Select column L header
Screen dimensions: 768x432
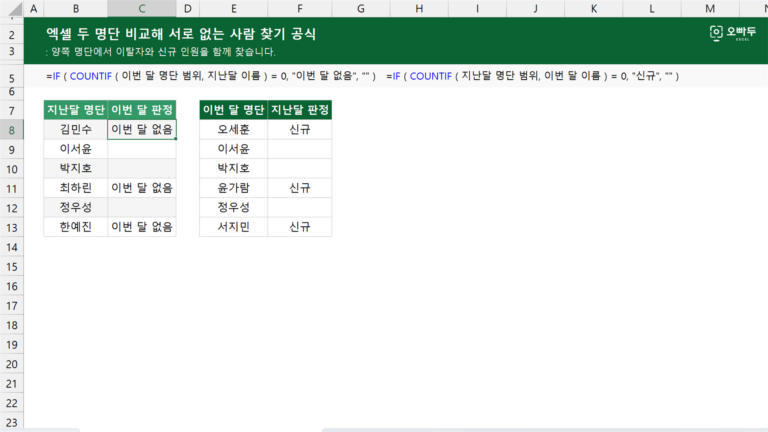(652, 8)
